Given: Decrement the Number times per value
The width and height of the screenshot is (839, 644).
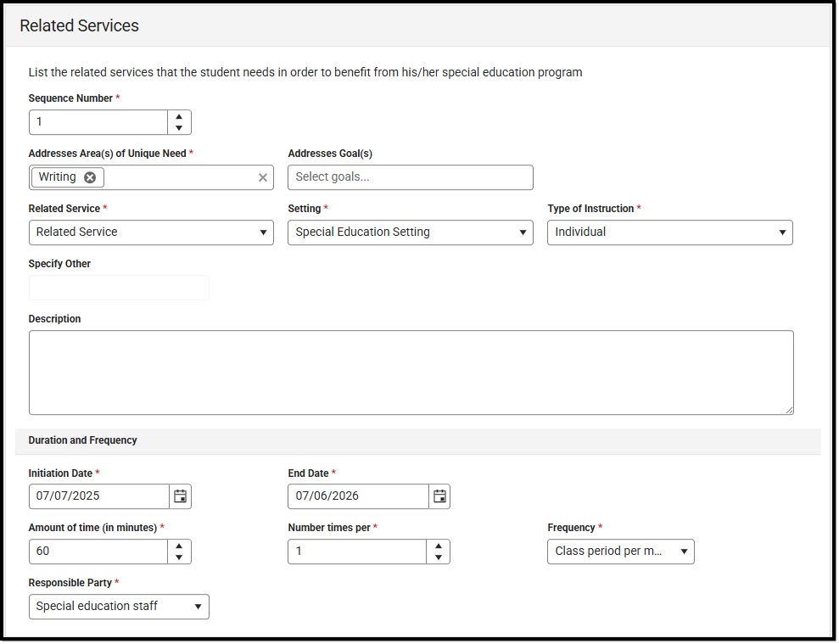Looking at the screenshot, I should [438, 557].
